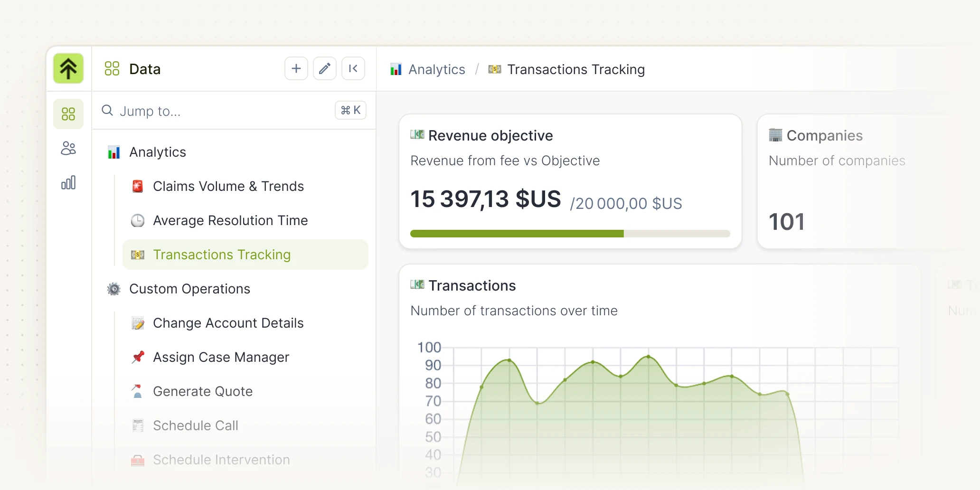
Task: Click the pencil edit button
Action: coord(325,68)
